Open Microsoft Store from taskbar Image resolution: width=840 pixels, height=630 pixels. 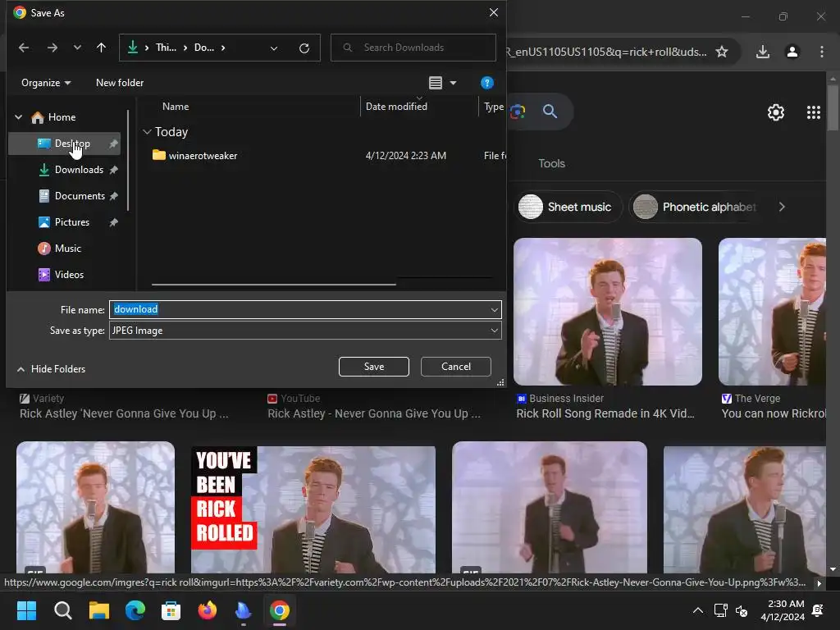(171, 610)
